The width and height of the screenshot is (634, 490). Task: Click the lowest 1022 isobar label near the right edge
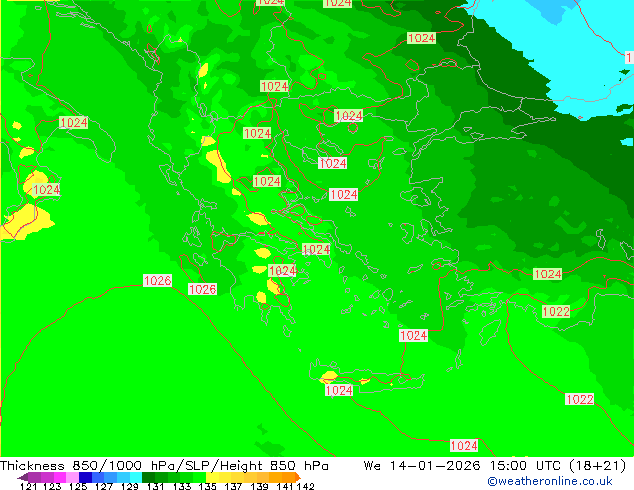(579, 399)
